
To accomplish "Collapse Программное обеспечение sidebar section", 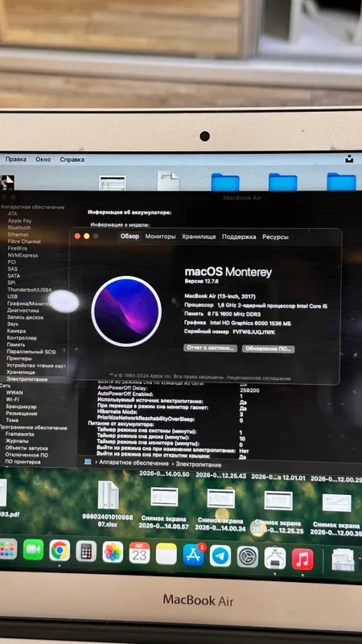I will click(33, 427).
